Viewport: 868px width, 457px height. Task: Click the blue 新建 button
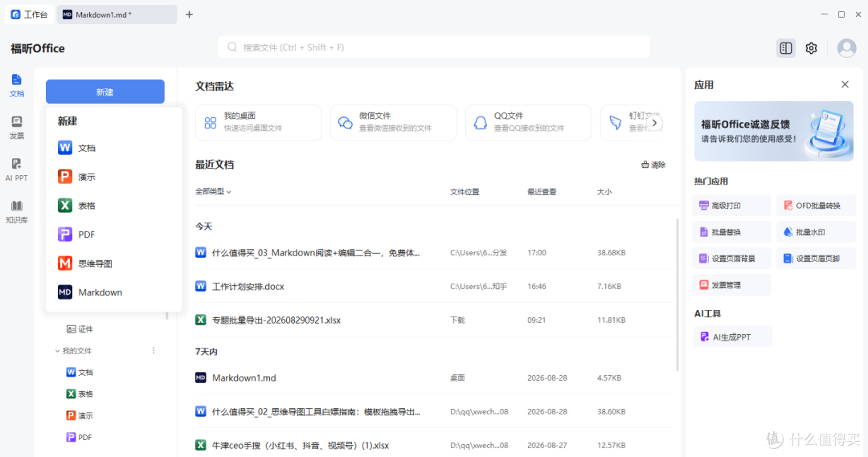pyautogui.click(x=105, y=92)
